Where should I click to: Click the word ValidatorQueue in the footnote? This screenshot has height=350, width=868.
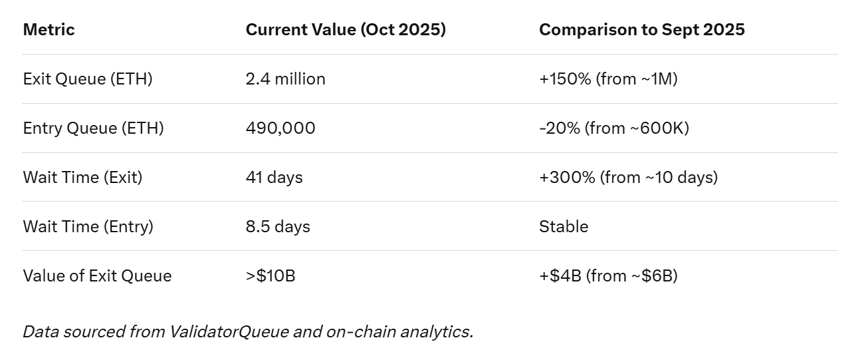pos(229,332)
